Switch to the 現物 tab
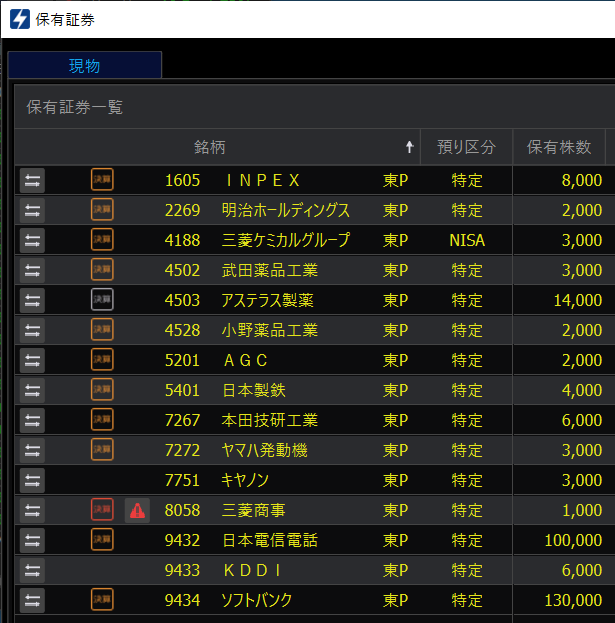This screenshot has width=615, height=623. pyautogui.click(x=85, y=65)
